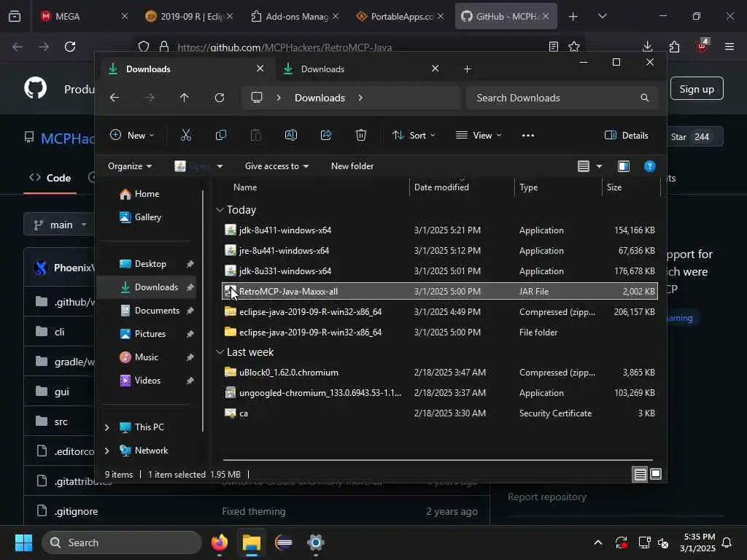747x560 pixels.
Task: Open the Organize menu
Action: (130, 166)
